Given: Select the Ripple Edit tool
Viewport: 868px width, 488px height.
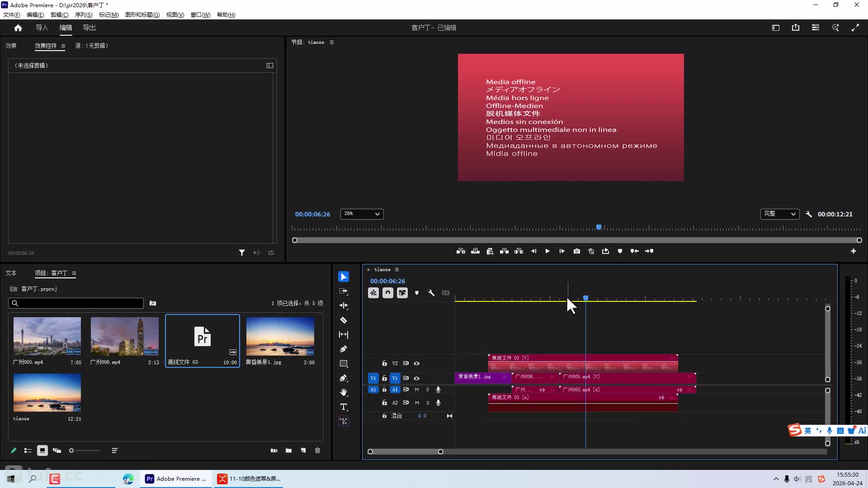Looking at the screenshot, I should pos(344,306).
